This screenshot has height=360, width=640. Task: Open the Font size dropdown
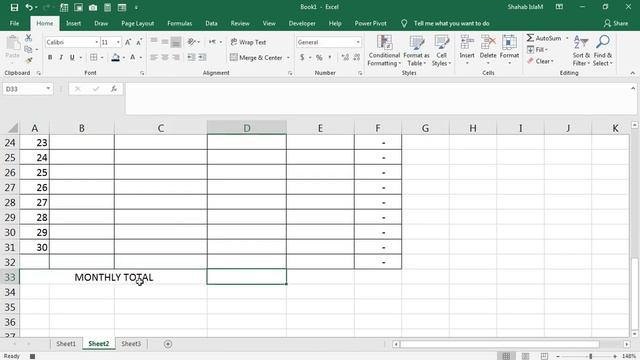[118, 42]
